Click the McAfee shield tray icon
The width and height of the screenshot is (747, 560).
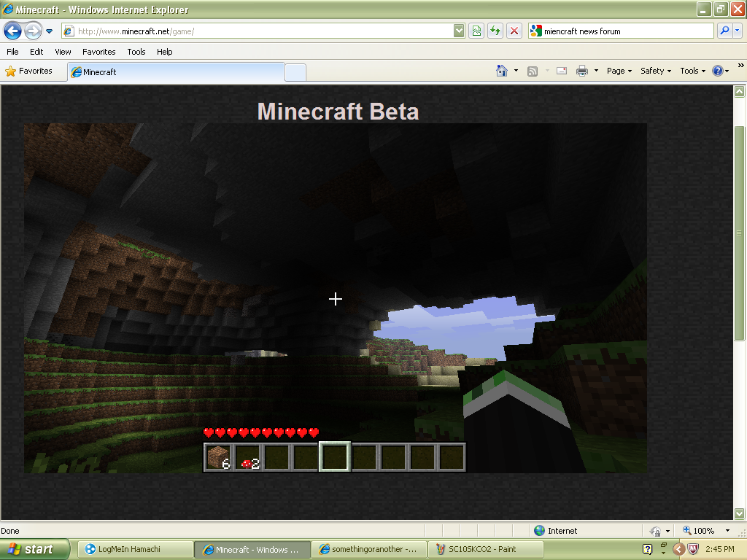[693, 549]
